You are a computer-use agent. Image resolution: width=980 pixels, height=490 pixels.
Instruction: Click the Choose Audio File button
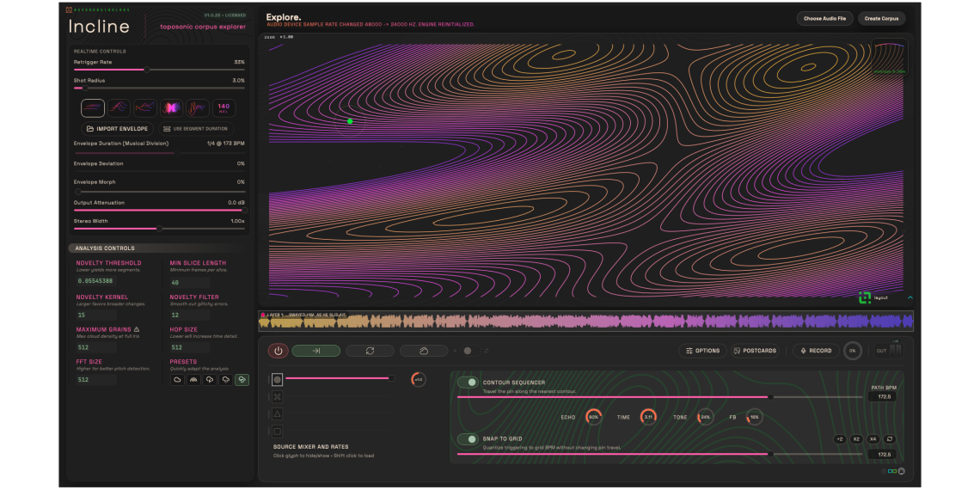point(824,18)
